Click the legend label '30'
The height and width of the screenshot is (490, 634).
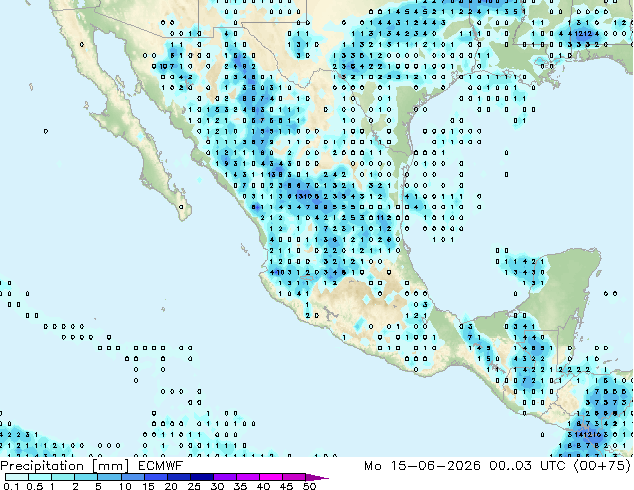point(217,486)
